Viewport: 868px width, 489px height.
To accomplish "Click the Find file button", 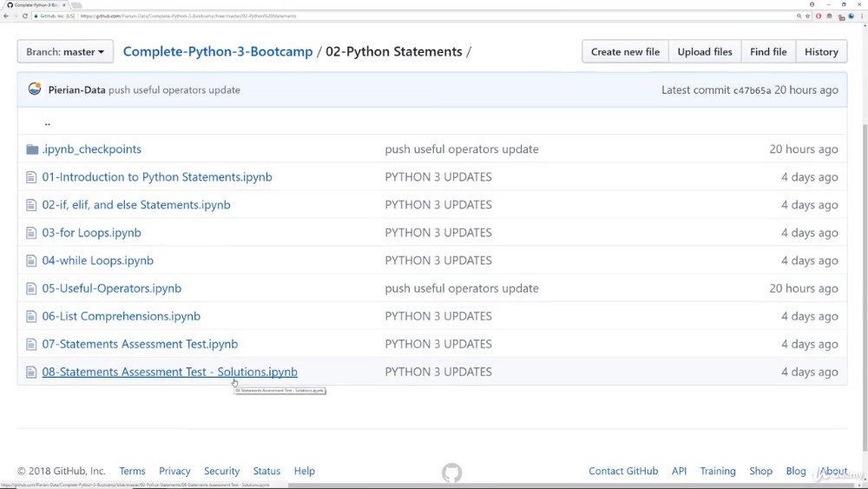I will pos(768,51).
